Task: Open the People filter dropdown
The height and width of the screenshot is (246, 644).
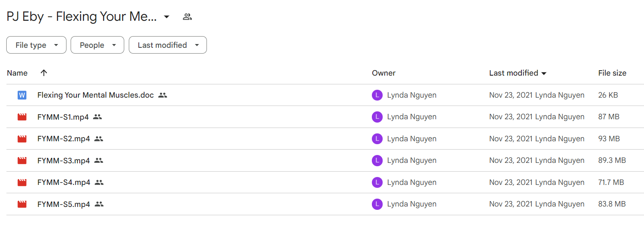Action: pyautogui.click(x=97, y=45)
